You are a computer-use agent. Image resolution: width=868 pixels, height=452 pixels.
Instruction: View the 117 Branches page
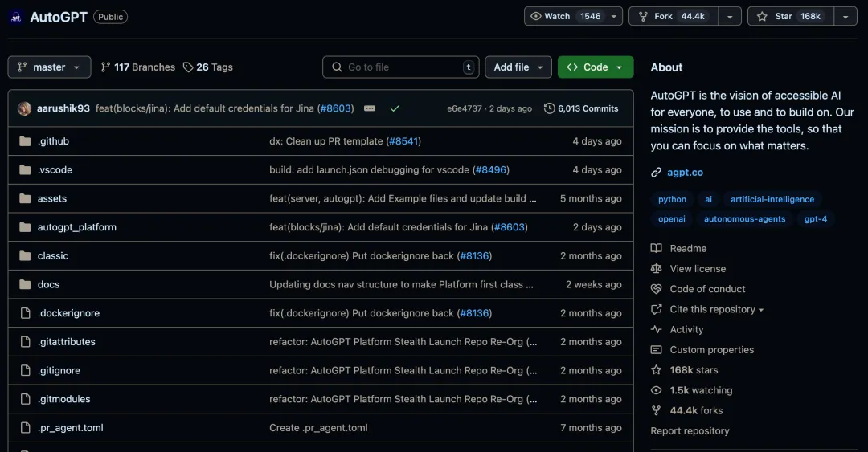pos(137,67)
